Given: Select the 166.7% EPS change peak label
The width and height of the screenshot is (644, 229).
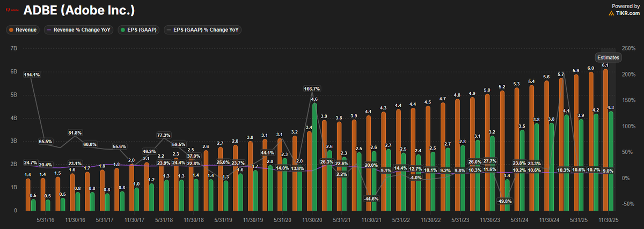Looking at the screenshot, I should 312,89.
